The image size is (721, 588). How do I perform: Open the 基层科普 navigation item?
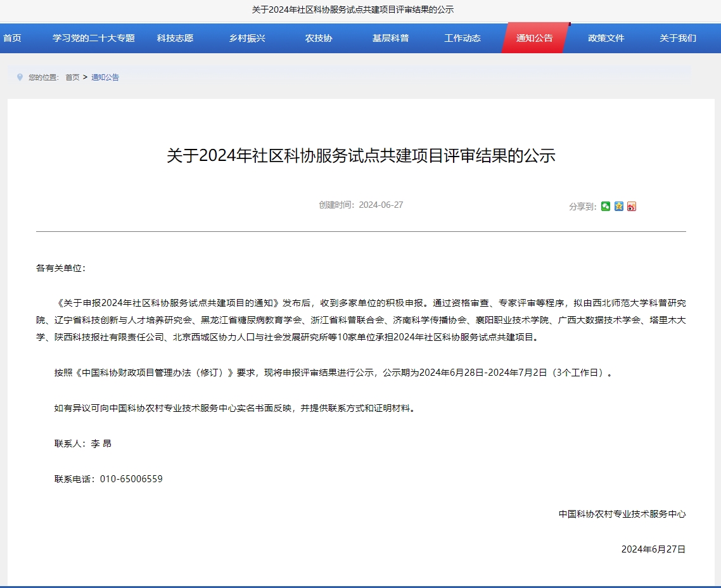click(390, 37)
